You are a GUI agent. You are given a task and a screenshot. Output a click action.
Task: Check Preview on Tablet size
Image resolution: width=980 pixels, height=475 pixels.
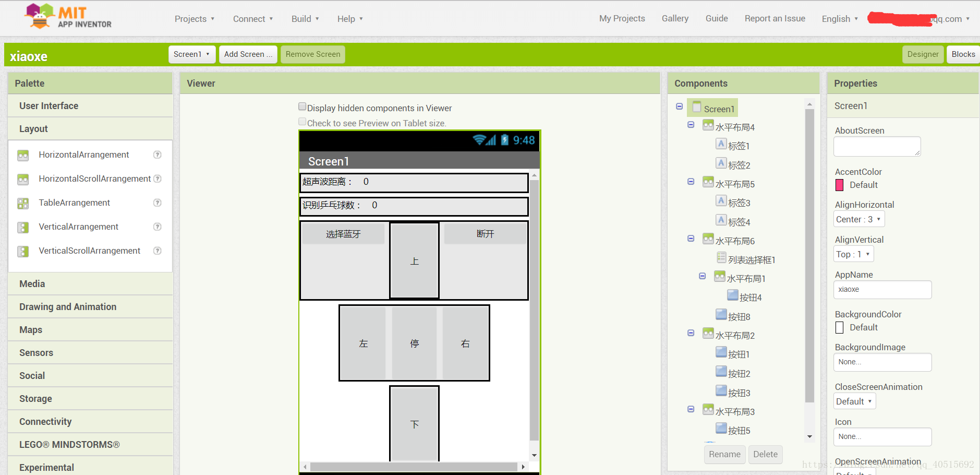point(302,121)
